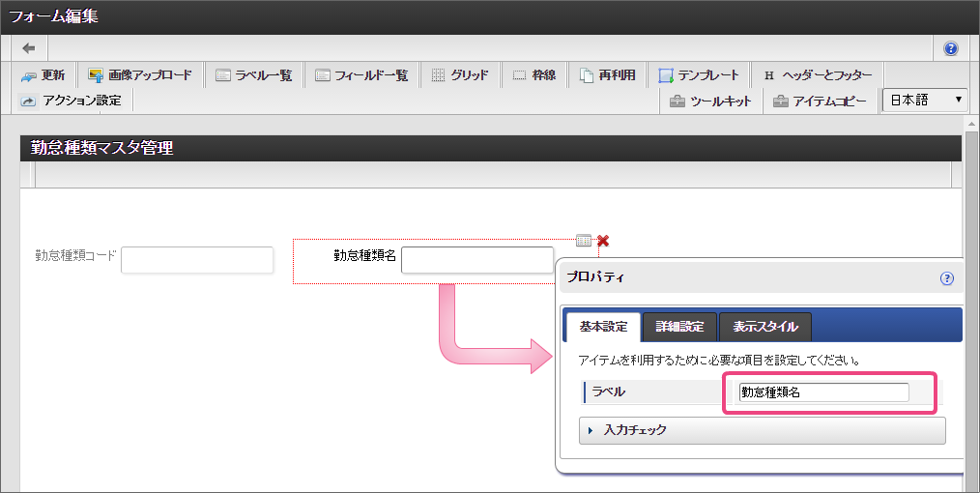Click the 勤怠種類コード input field
Viewport: 980px width, 493px height.
(x=197, y=260)
